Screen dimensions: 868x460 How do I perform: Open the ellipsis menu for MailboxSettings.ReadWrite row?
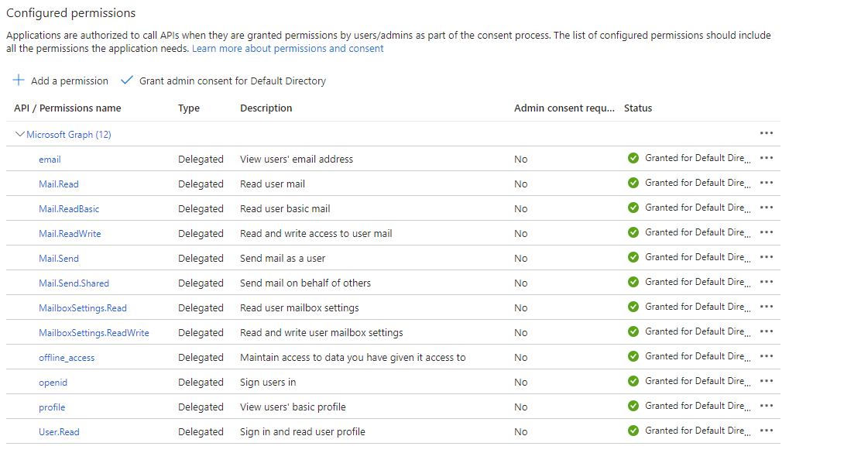click(x=766, y=331)
